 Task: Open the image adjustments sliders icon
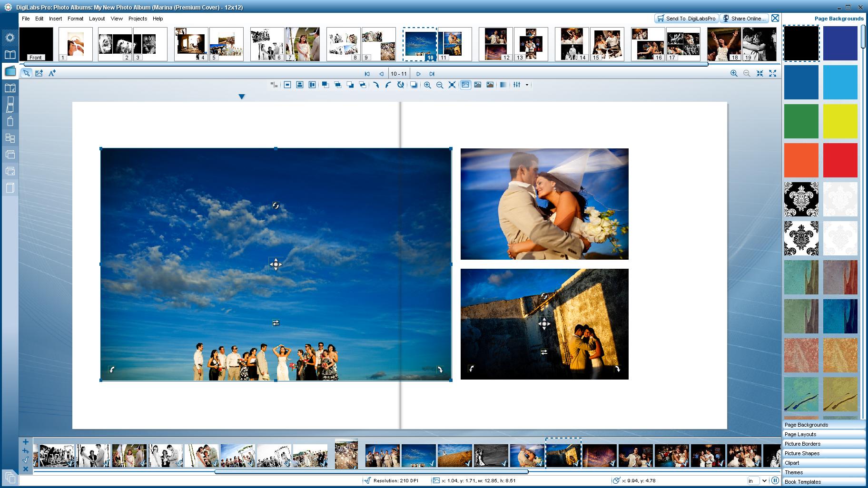coord(517,85)
